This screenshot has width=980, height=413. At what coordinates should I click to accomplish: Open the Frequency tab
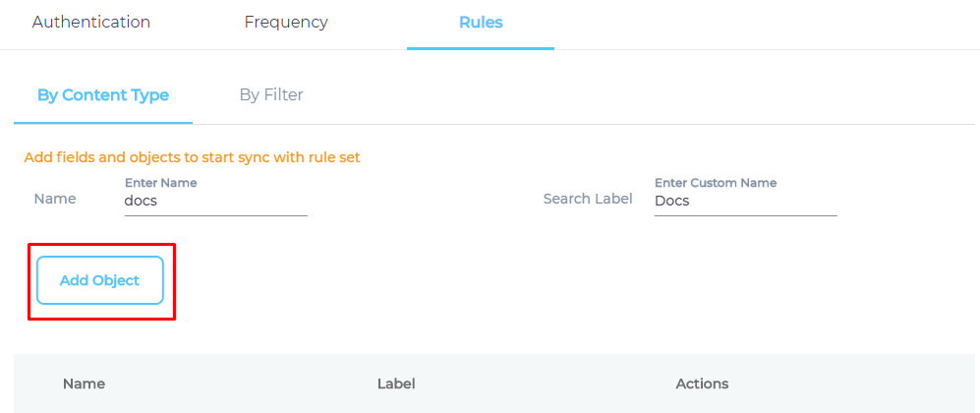click(x=286, y=23)
